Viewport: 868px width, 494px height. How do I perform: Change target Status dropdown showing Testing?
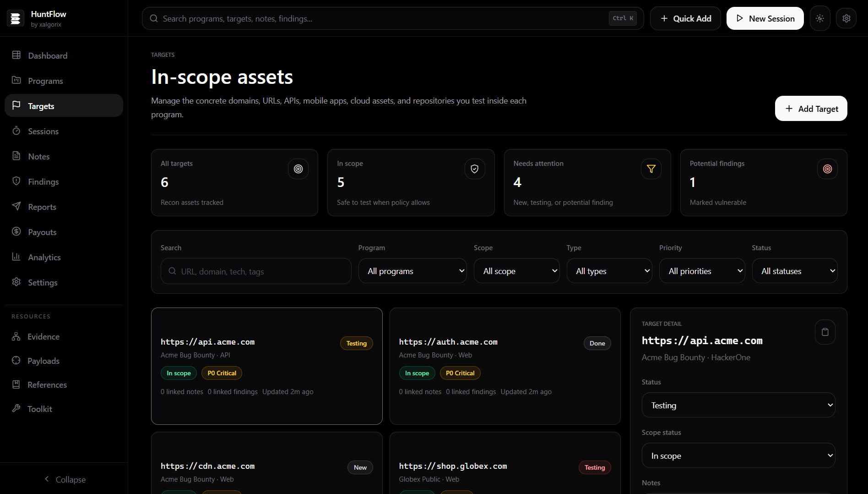[738, 405]
